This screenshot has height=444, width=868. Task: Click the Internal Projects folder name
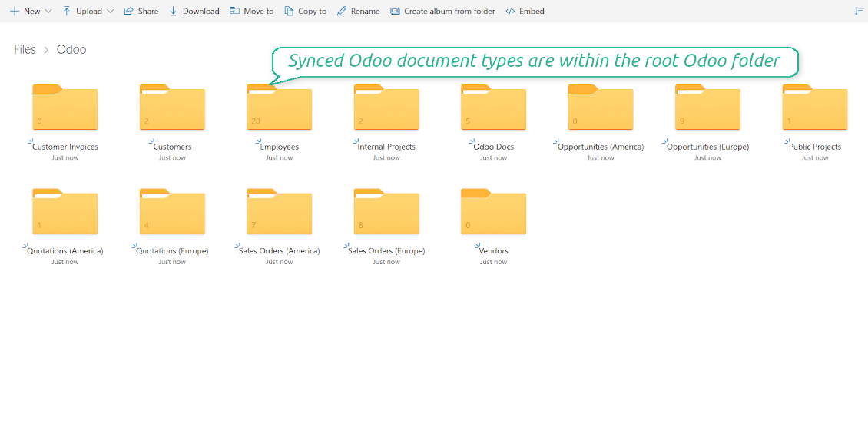click(386, 147)
